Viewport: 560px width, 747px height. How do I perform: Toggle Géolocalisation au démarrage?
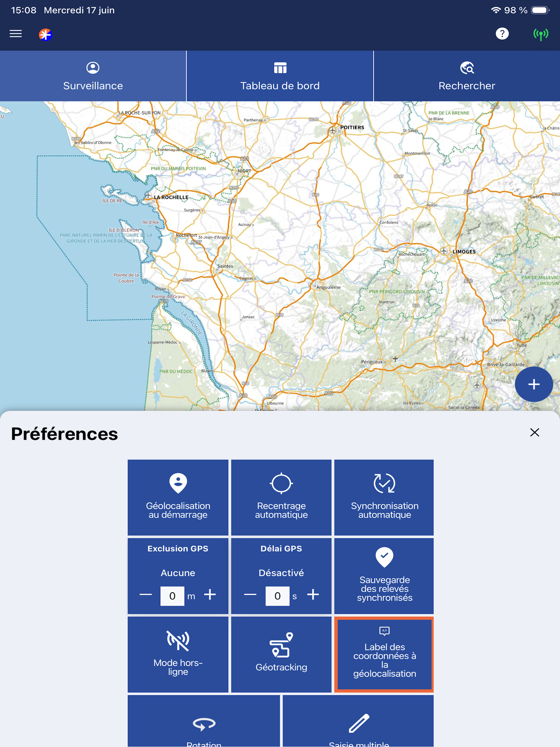178,497
